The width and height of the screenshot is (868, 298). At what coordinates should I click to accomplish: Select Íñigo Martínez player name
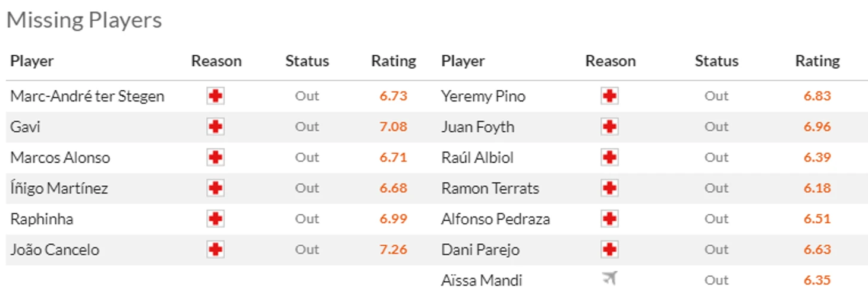pos(59,189)
